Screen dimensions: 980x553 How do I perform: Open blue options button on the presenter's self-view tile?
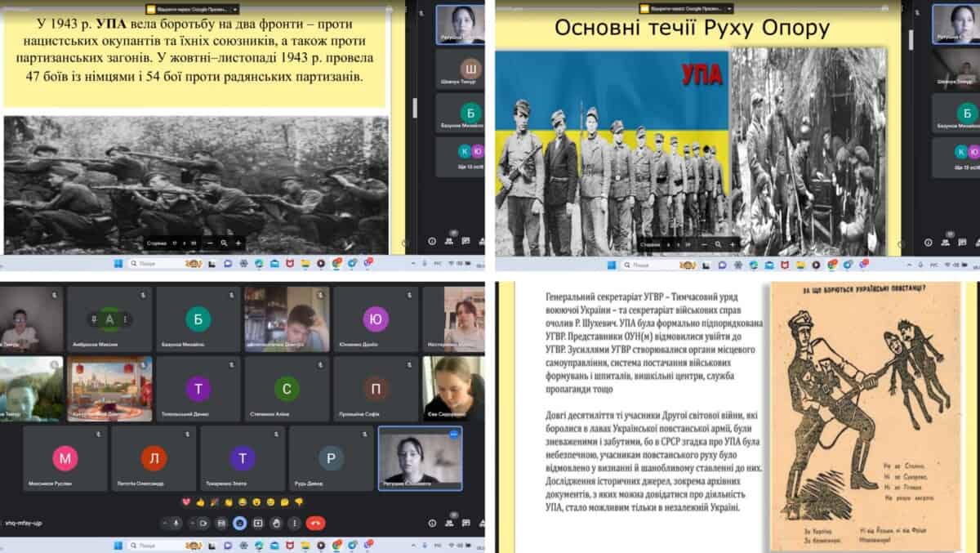tap(453, 435)
